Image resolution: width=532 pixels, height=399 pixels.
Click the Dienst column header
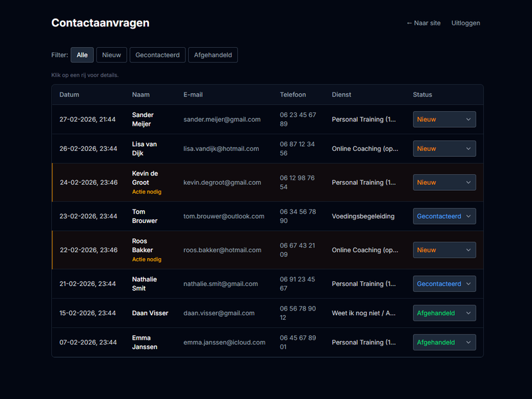pyautogui.click(x=341, y=94)
